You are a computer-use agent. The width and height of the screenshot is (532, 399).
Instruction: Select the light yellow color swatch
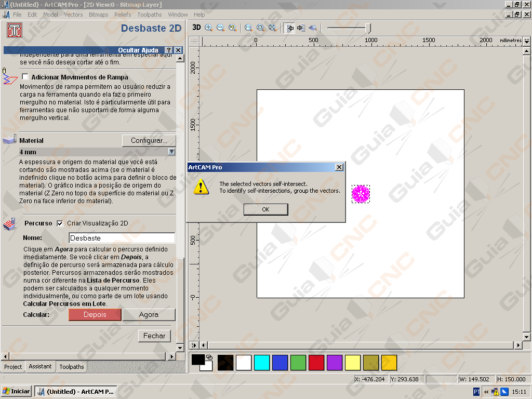click(353, 362)
